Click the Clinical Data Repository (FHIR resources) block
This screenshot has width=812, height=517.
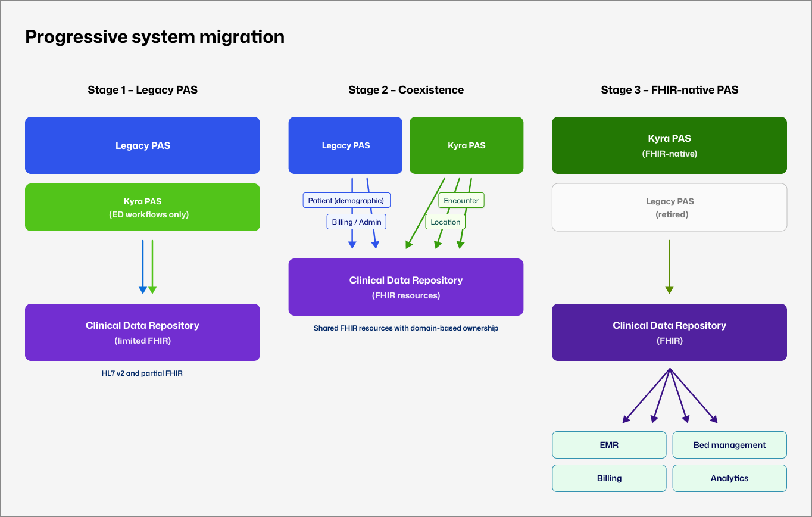(406, 286)
